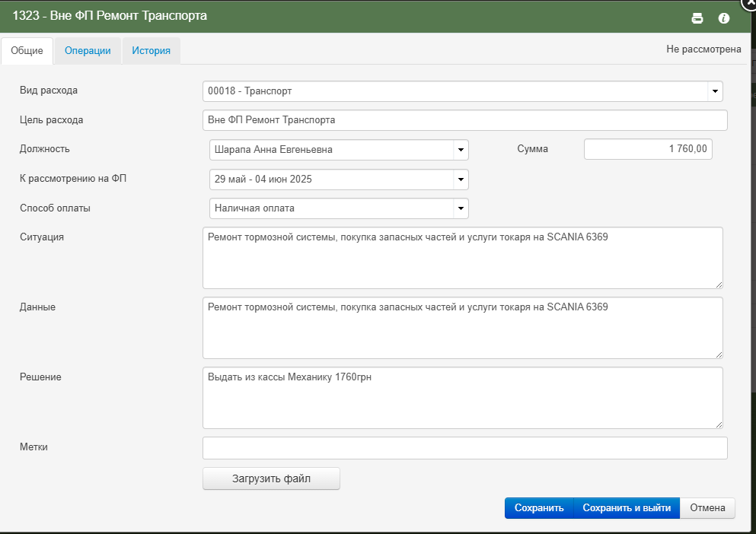Click into the Цель расхода field
This screenshot has width=756, height=534.
[x=464, y=120]
